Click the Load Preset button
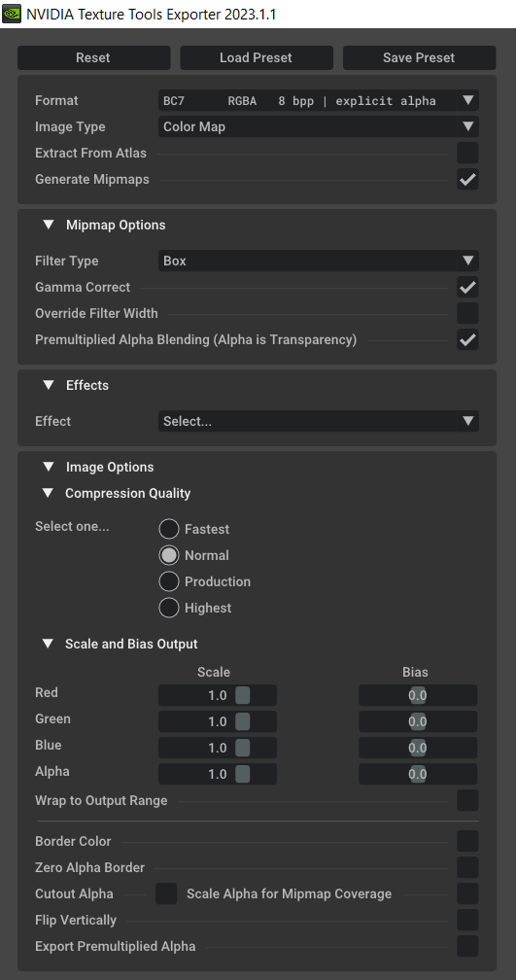 (x=257, y=57)
